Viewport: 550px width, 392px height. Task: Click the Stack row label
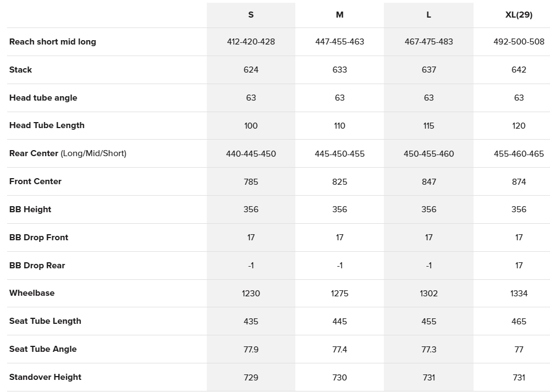(20, 70)
